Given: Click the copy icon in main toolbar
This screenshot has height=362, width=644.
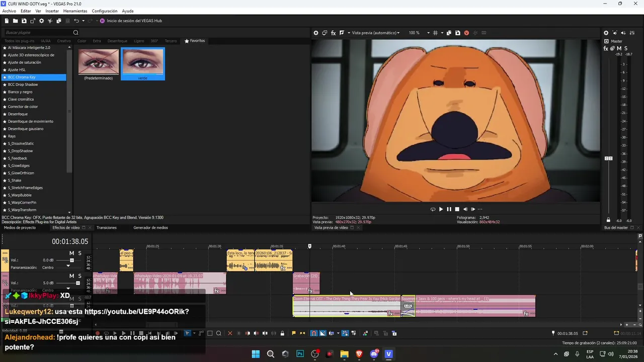Looking at the screenshot, I should tap(58, 21).
